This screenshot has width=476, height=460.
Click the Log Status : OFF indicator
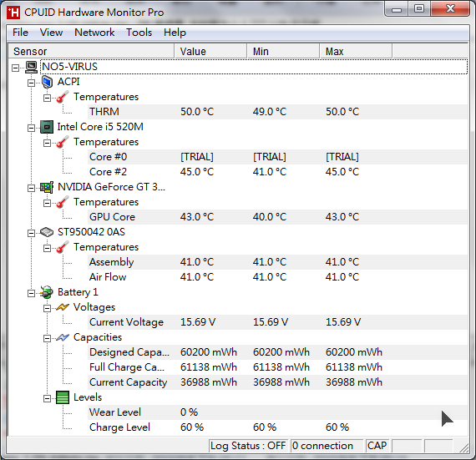coord(248,446)
